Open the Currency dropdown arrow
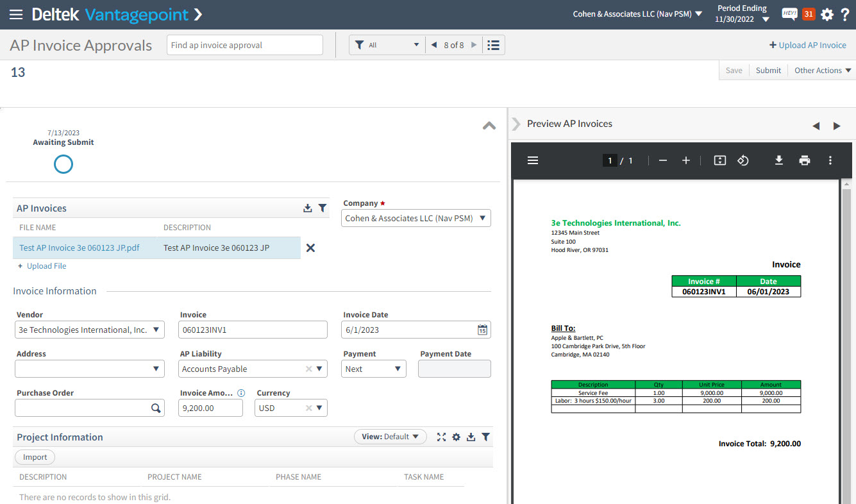The height and width of the screenshot is (504, 856). coord(320,408)
